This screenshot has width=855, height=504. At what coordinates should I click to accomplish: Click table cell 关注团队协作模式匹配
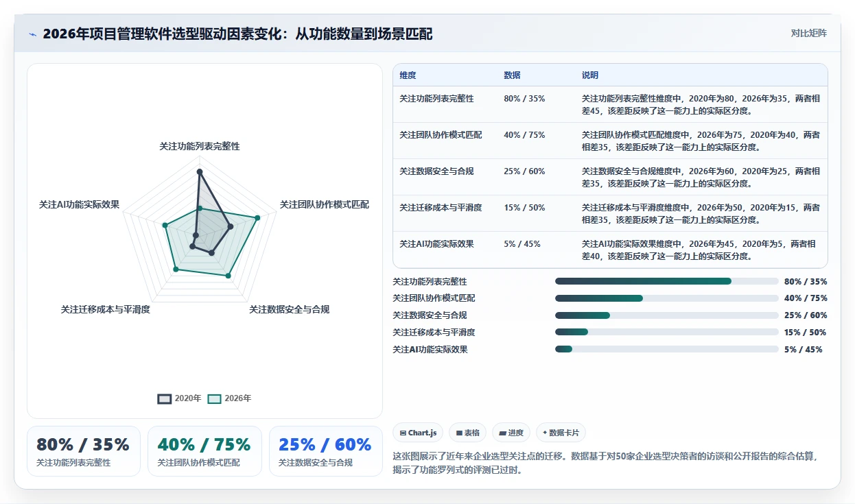click(441, 135)
